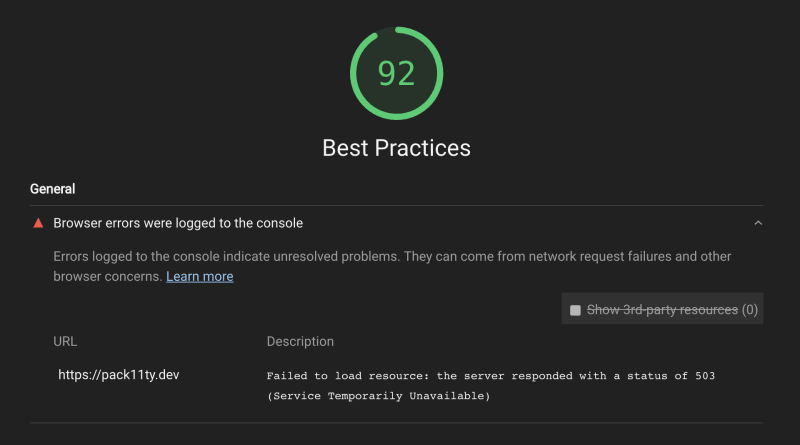
Task: Toggle Show 3rd-party resources checkbox
Action: click(x=575, y=310)
